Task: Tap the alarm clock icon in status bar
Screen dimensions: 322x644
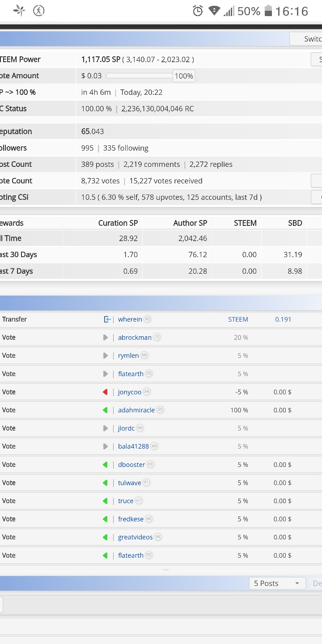Action: (198, 11)
